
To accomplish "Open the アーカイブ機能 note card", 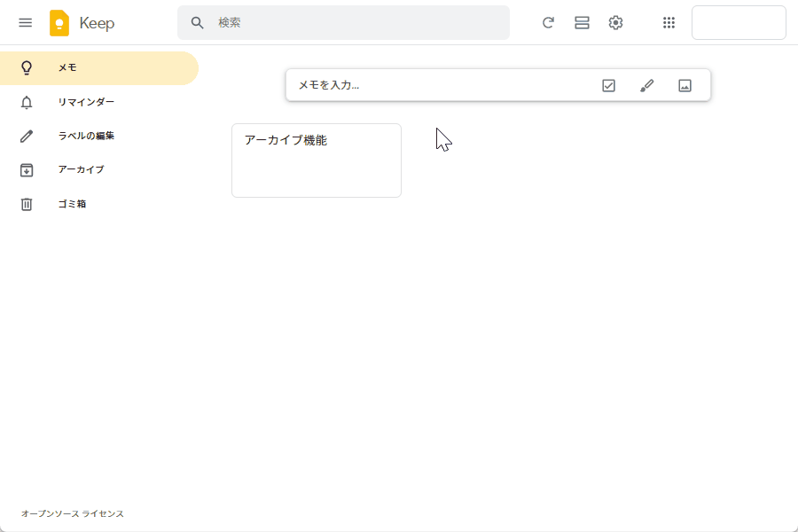I will [317, 160].
